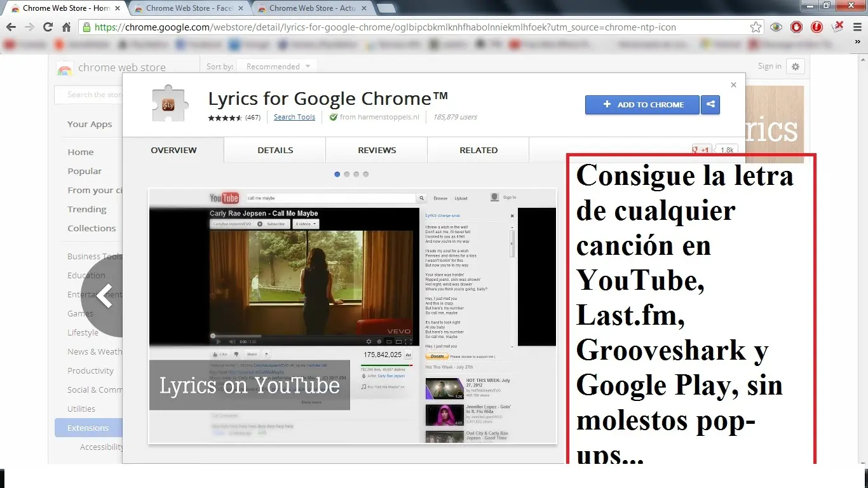
Task: Switch to the Details tab
Action: [x=275, y=151]
